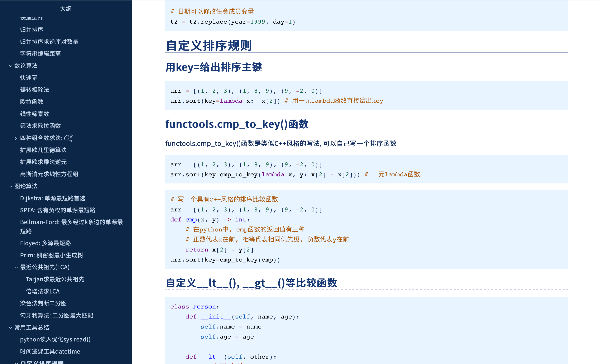Image resolution: width=601 pixels, height=364 pixels.
Task: Click the class Person: code line
Action: 195,307
